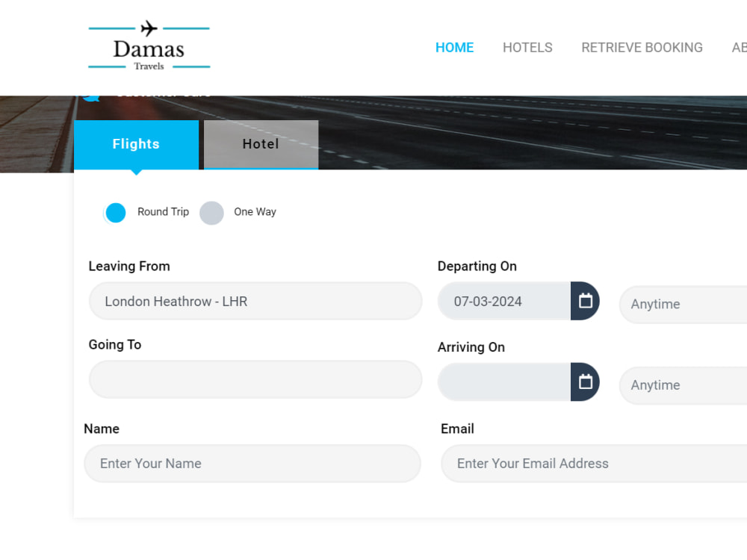Click the Enter Your Name field
The image size is (747, 560).
252,464
